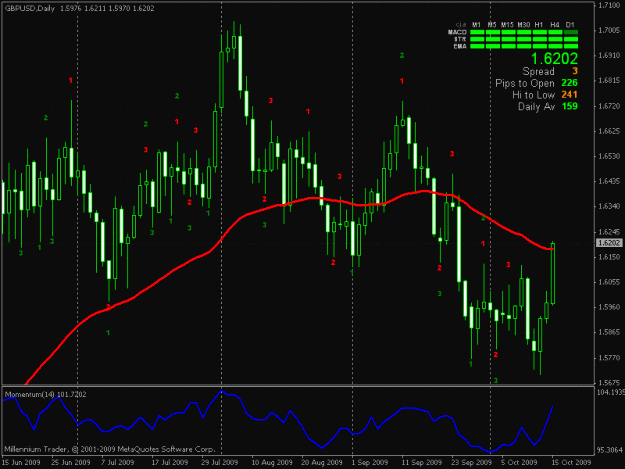Click the H4 timeframe column header
The width and height of the screenshot is (625, 469).
coord(555,25)
